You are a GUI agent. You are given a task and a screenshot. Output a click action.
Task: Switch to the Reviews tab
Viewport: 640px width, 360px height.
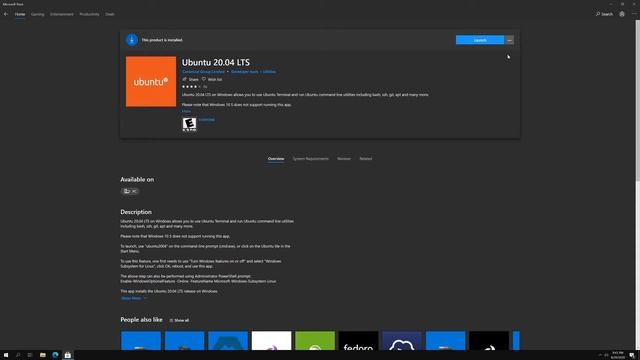pos(344,159)
